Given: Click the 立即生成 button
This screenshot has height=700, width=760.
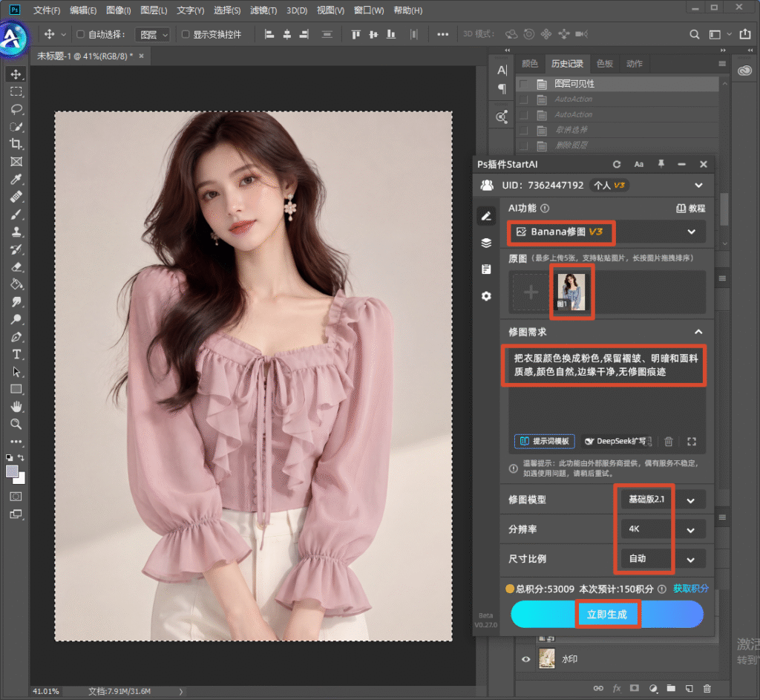Looking at the screenshot, I should pyautogui.click(x=607, y=614).
